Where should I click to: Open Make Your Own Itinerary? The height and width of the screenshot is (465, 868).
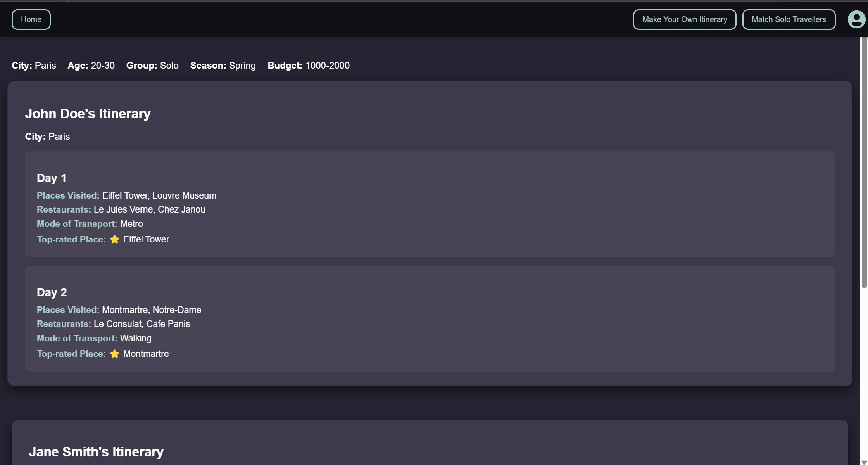tap(684, 19)
